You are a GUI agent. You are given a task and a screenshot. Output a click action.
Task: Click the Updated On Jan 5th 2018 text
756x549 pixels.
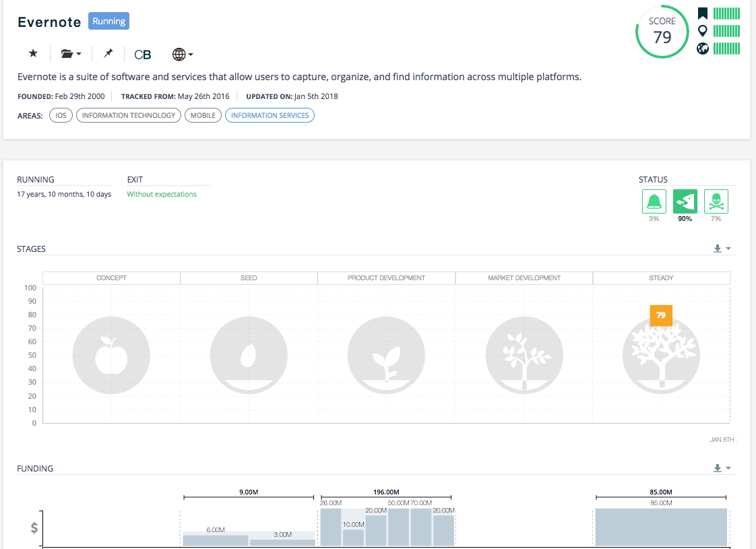[292, 96]
